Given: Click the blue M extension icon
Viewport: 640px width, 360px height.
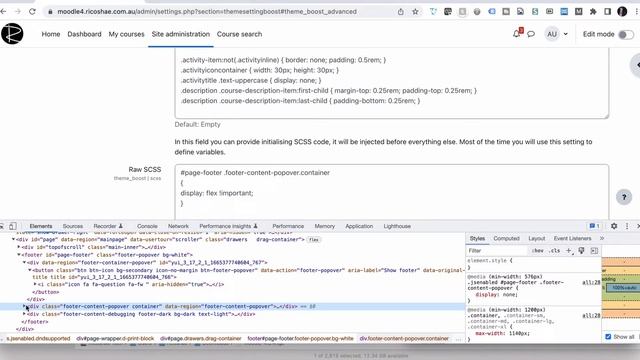Looking at the screenshot, I should coord(564,12).
